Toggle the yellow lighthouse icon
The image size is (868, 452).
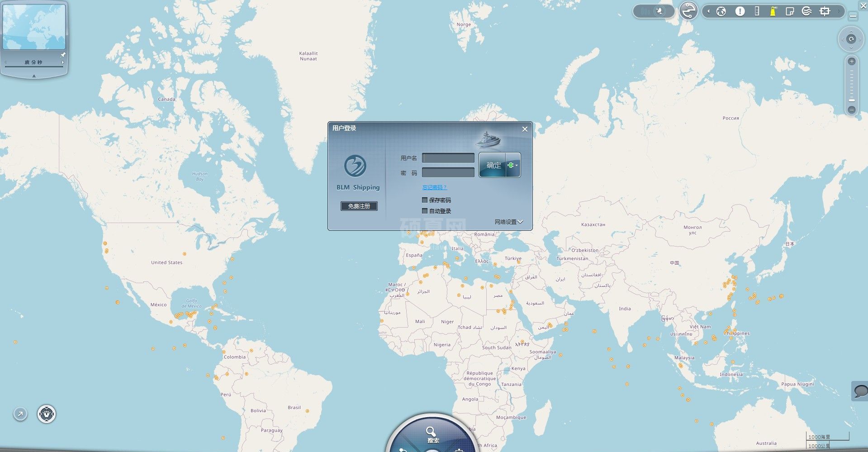[x=773, y=11]
